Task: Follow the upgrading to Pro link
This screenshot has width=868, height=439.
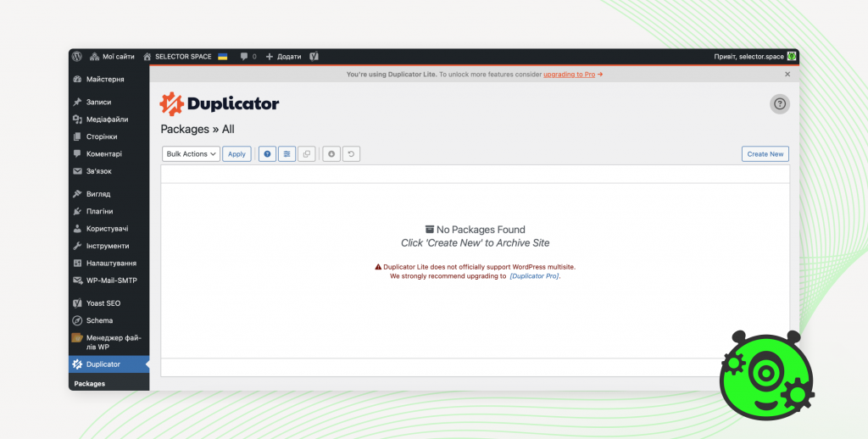Action: pyautogui.click(x=569, y=75)
